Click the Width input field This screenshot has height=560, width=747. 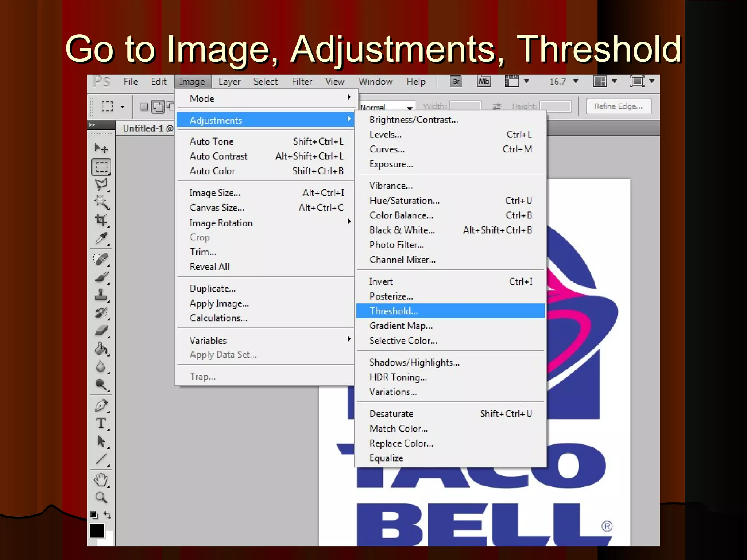[x=465, y=106]
